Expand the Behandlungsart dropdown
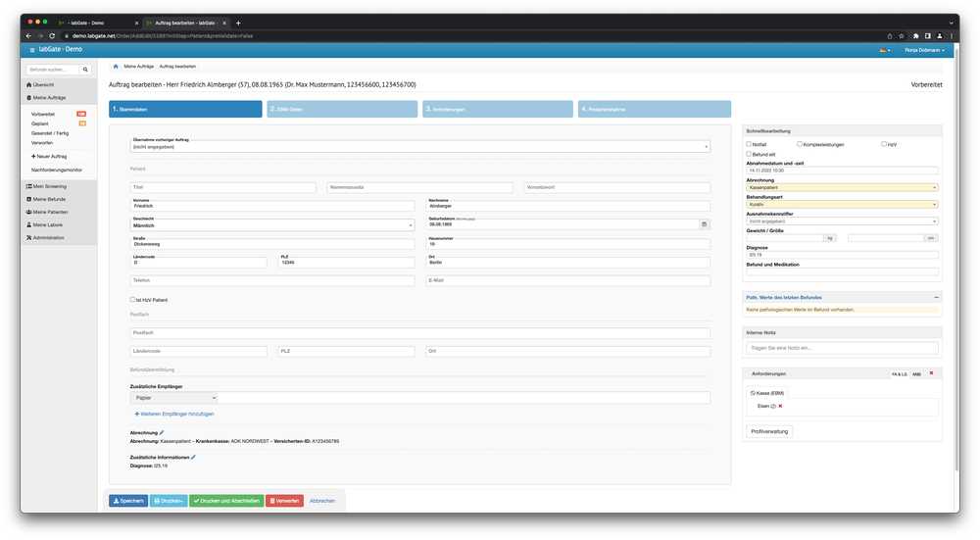Viewport: 980px width, 540px height. click(841, 204)
